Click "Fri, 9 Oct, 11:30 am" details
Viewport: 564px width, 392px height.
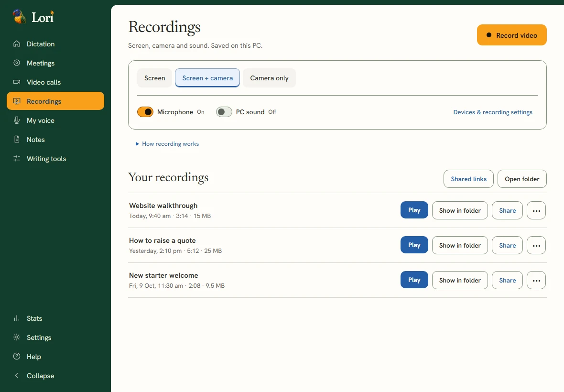pos(156,285)
